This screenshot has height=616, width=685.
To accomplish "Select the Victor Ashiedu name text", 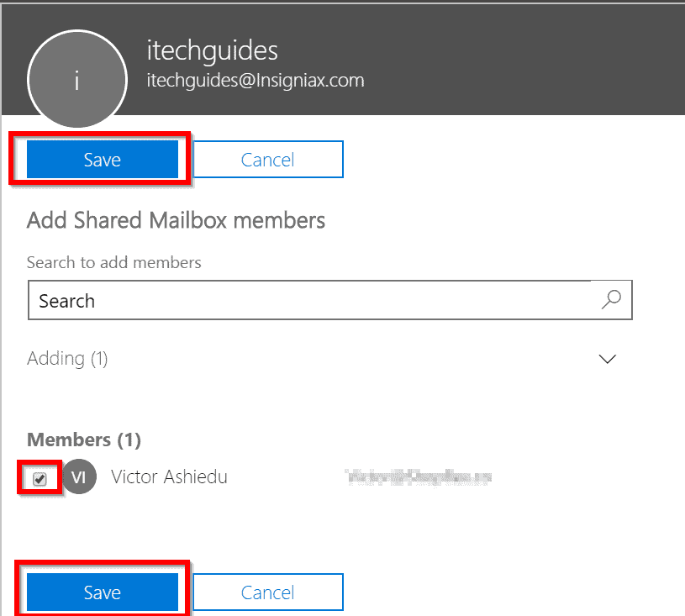I will point(169,476).
